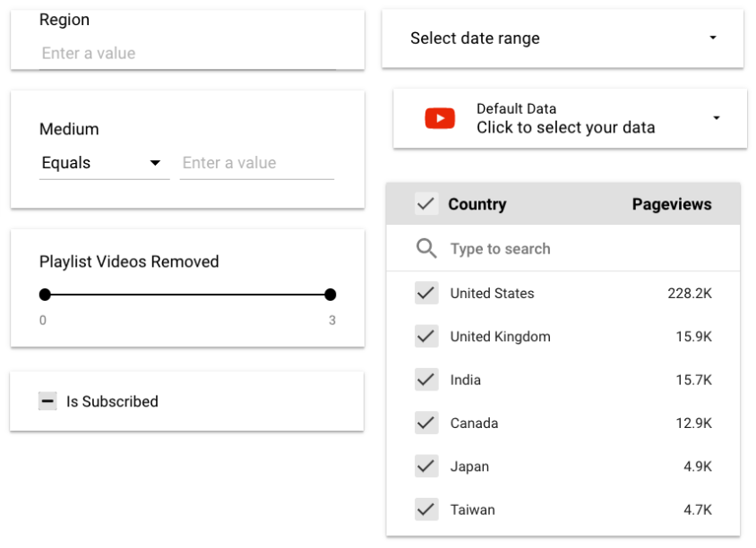Click the 4.7K pageviews value
This screenshot has width=756, height=548.
(x=698, y=509)
